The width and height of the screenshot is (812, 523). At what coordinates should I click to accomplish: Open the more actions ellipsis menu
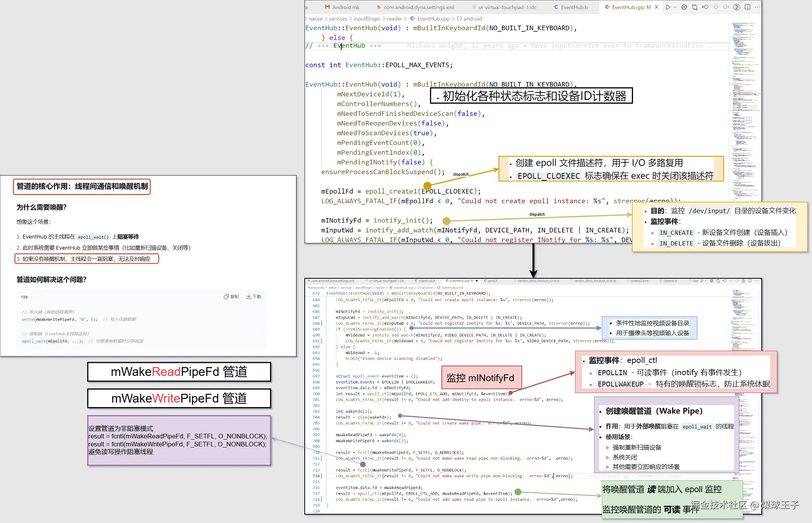(x=758, y=7)
